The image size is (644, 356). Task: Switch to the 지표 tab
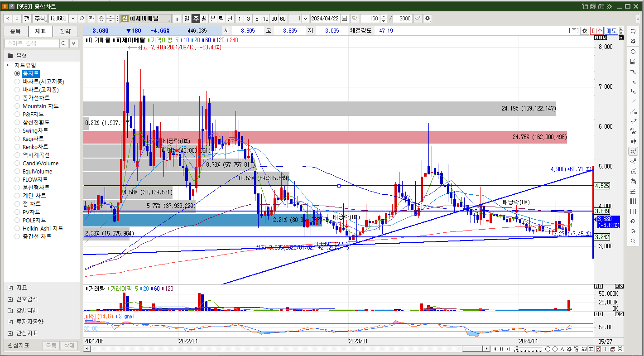click(40, 31)
